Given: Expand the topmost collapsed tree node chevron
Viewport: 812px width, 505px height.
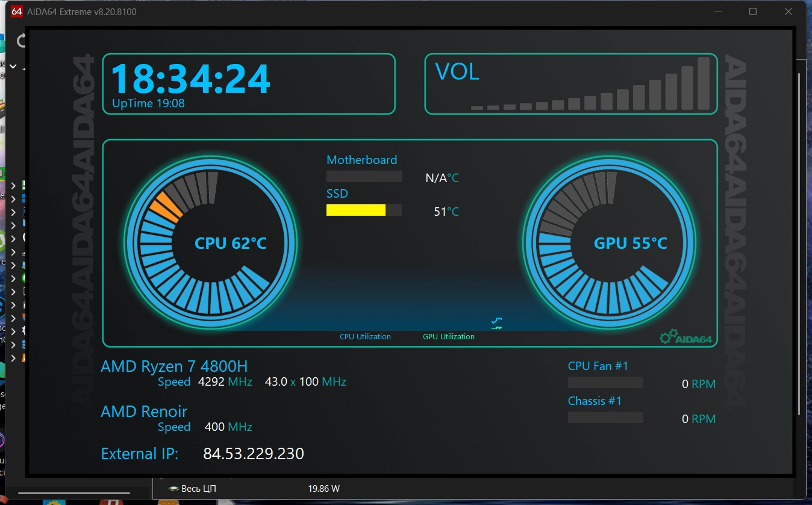Looking at the screenshot, I should 13,185.
